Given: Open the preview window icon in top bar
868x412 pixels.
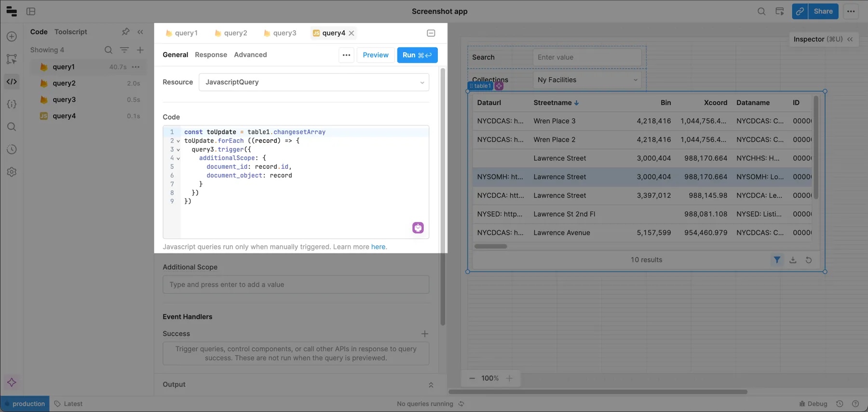Looking at the screenshot, I should (780, 11).
